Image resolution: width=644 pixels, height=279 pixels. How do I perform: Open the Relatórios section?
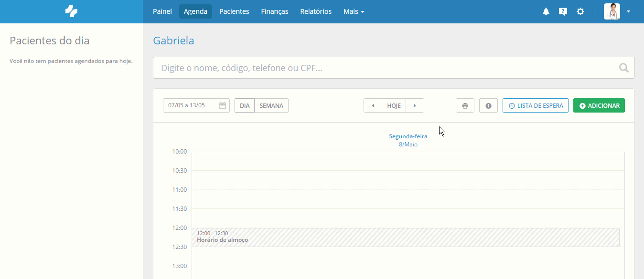pos(315,11)
